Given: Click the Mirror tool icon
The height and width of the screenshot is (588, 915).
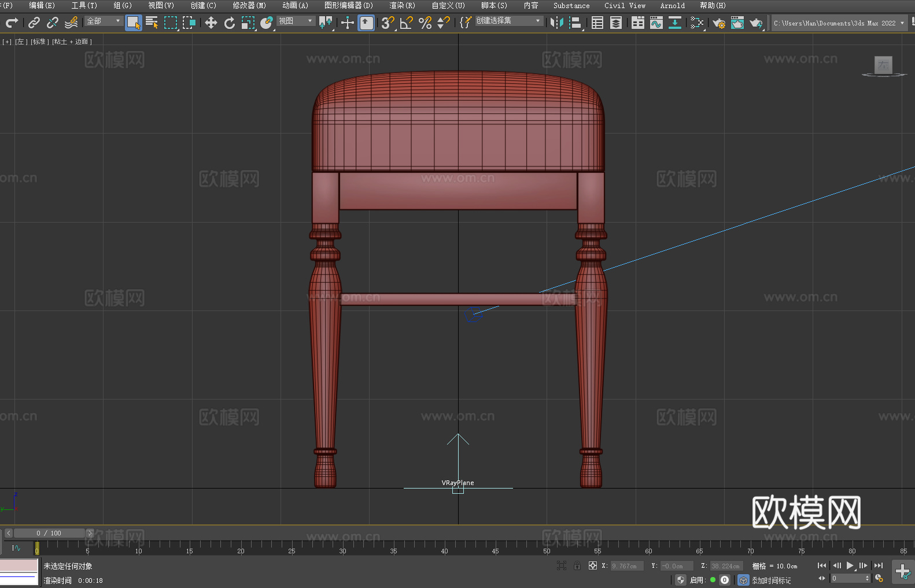Looking at the screenshot, I should click(557, 23).
